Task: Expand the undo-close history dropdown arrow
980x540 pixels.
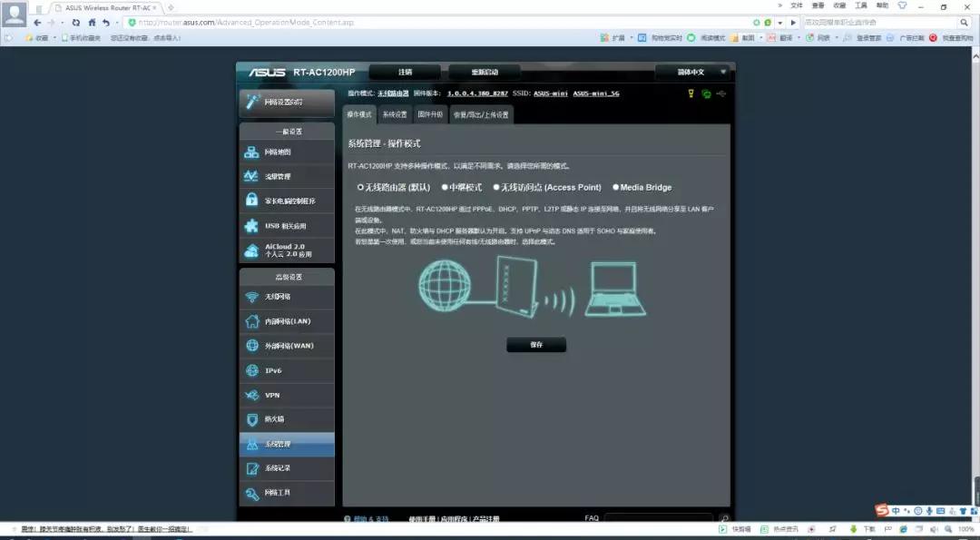Action: coord(116,23)
